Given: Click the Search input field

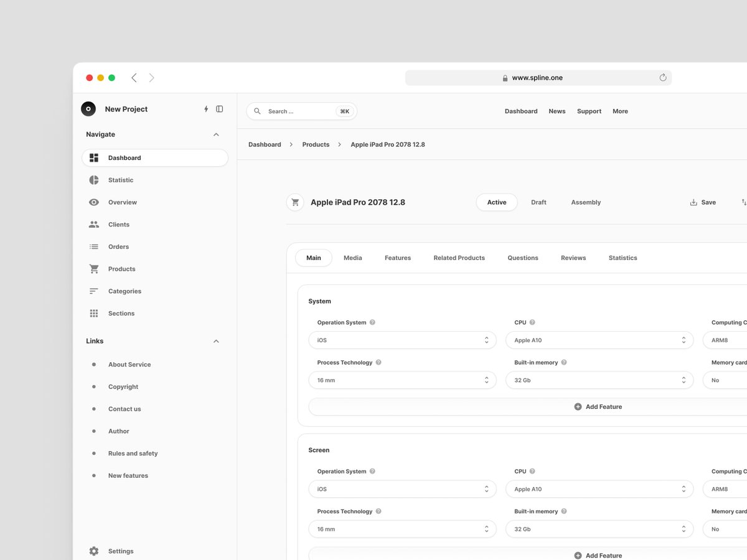Looking at the screenshot, I should (x=302, y=111).
